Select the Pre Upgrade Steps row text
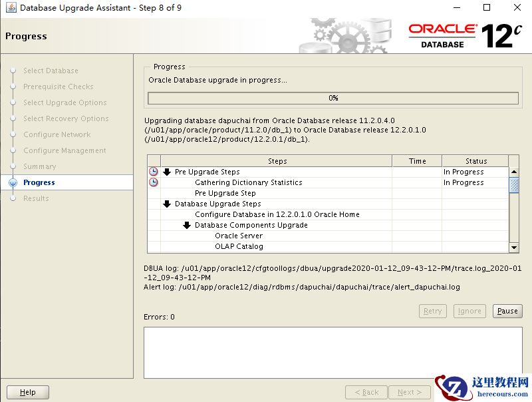 click(207, 172)
